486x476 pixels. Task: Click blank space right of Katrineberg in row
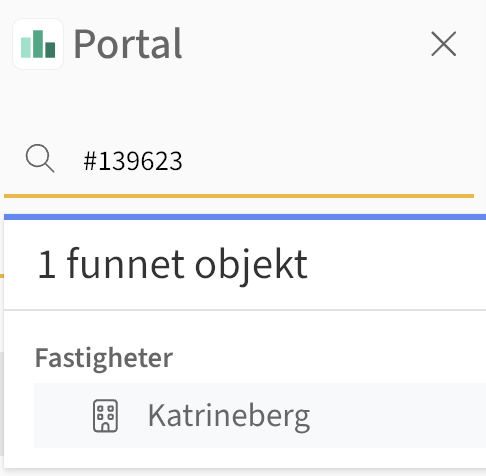(x=397, y=416)
